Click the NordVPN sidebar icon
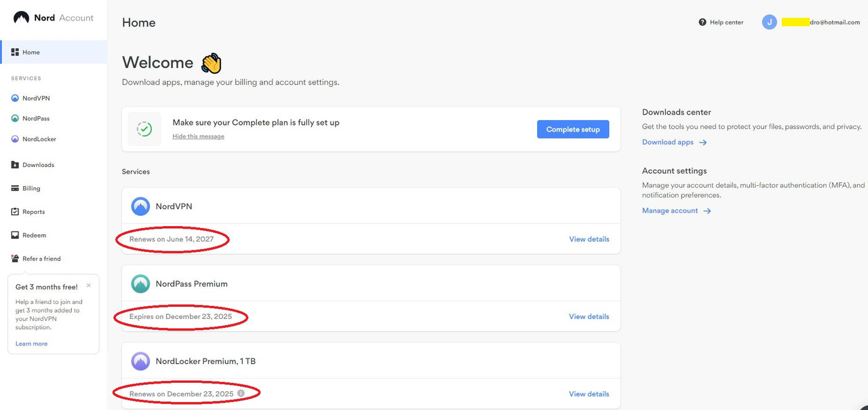The width and height of the screenshot is (868, 410). tap(15, 98)
